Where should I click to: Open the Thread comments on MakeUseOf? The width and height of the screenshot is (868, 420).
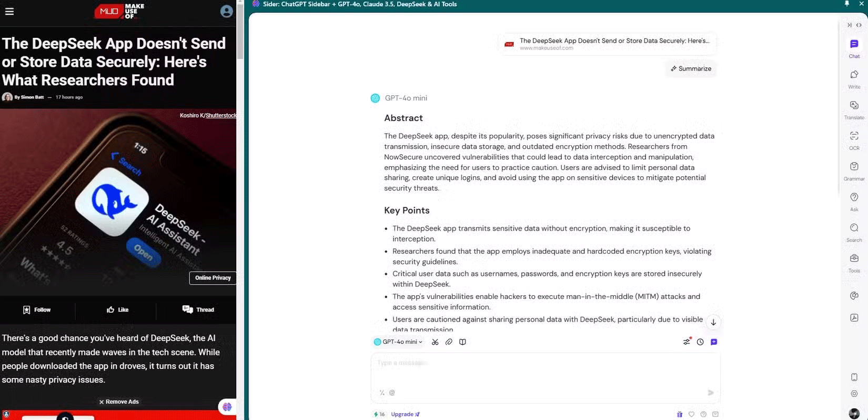coord(198,309)
